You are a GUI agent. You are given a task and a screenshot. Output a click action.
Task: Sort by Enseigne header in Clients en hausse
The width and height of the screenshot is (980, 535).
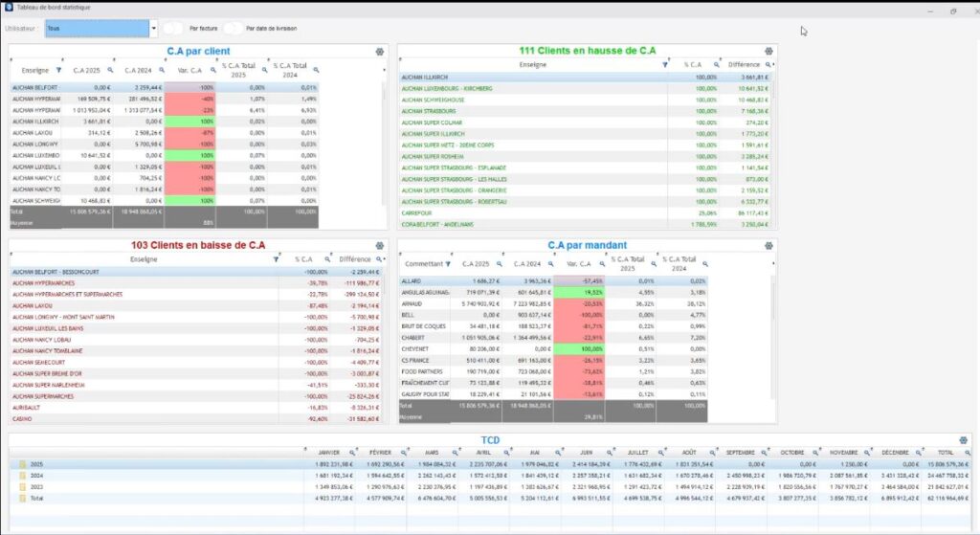[532, 64]
